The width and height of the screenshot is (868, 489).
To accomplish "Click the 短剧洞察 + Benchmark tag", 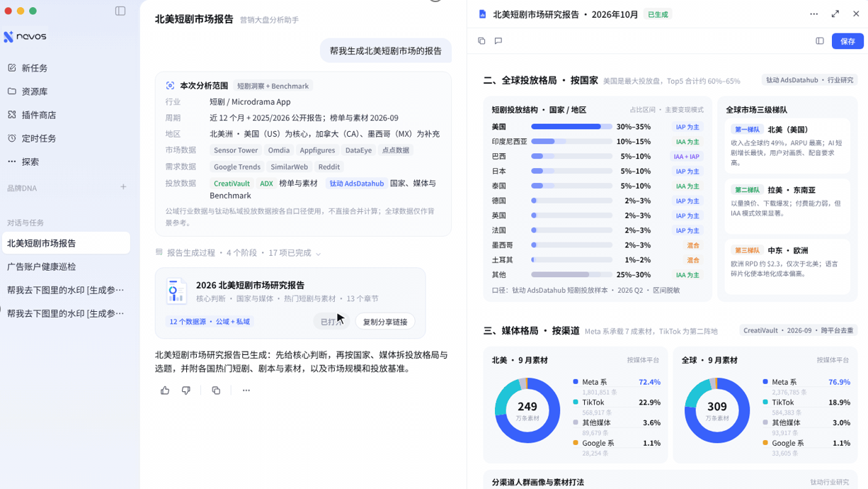I will [273, 86].
